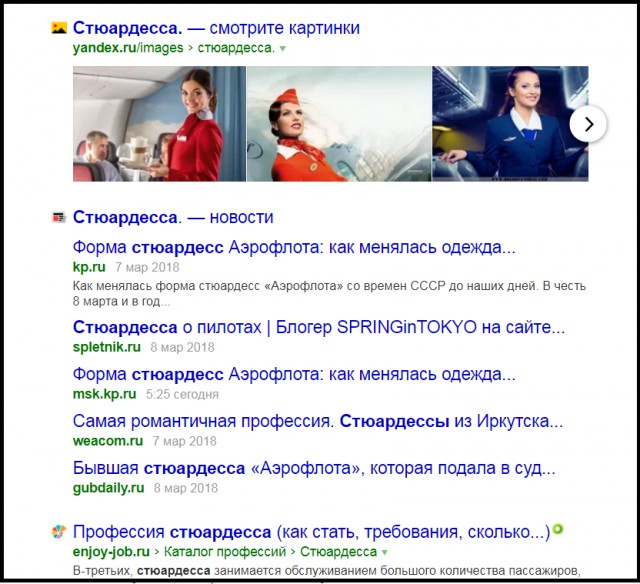Click the Как менялась форма стюардесс snippet text
Image resolution: width=640 pixels, height=584 pixels.
[x=329, y=294]
